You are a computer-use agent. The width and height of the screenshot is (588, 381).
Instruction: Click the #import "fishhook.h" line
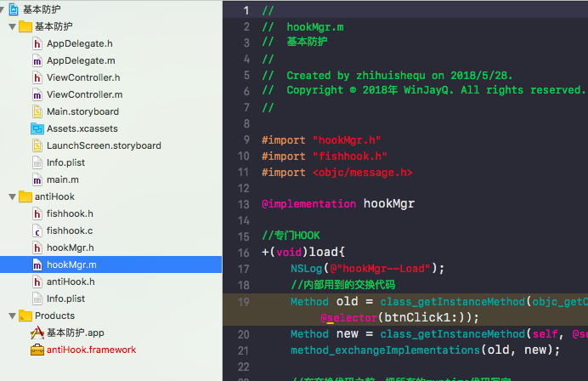325,156
